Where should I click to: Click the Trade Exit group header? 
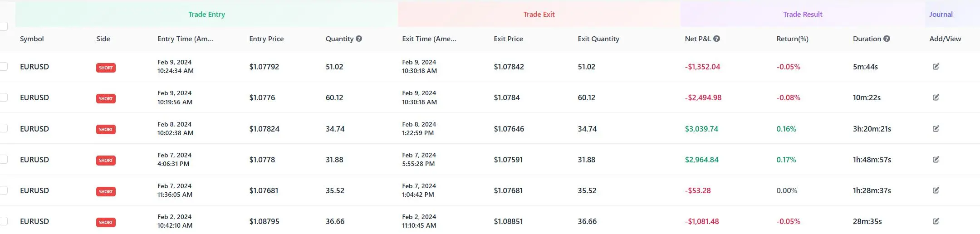click(539, 15)
